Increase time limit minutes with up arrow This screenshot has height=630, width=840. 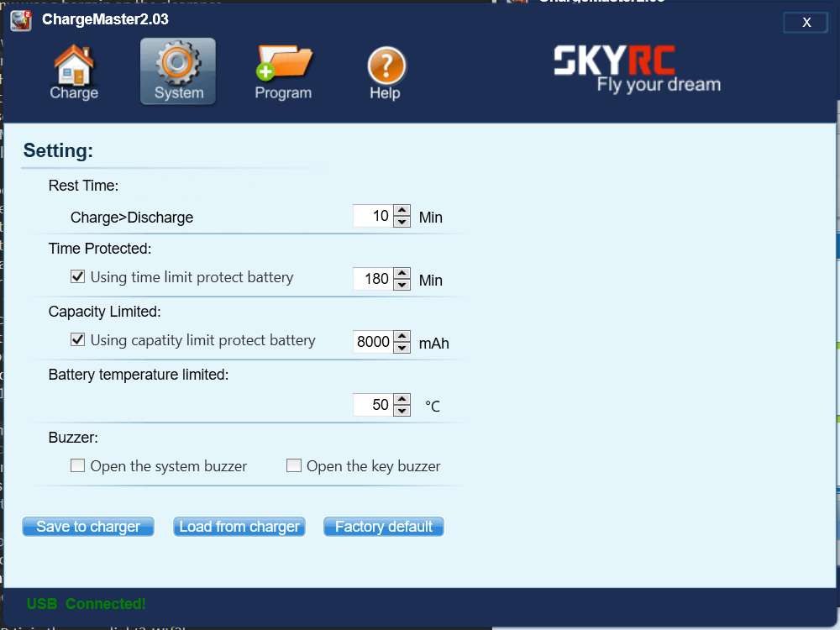[x=402, y=274]
